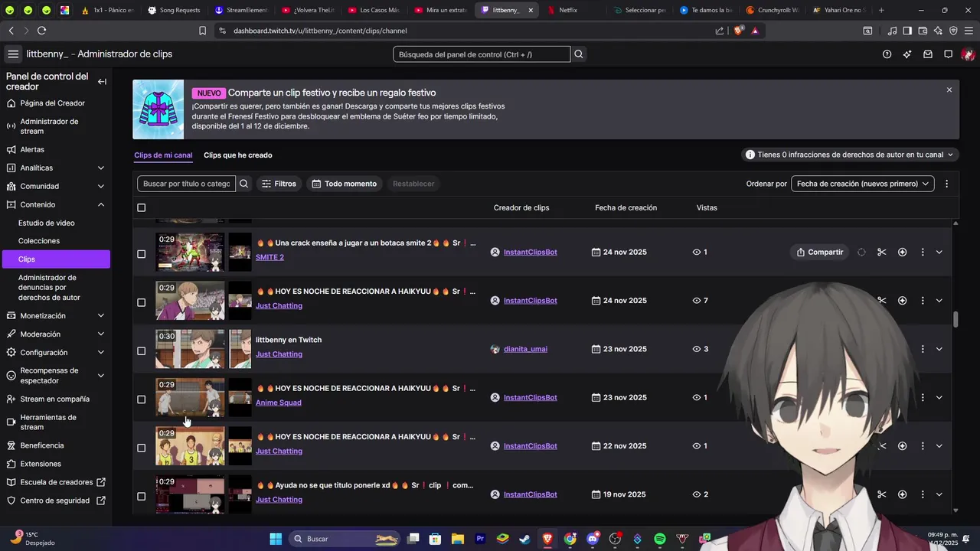Play the SMITE 2 clip thumbnail
980x551 pixels.
pyautogui.click(x=190, y=252)
